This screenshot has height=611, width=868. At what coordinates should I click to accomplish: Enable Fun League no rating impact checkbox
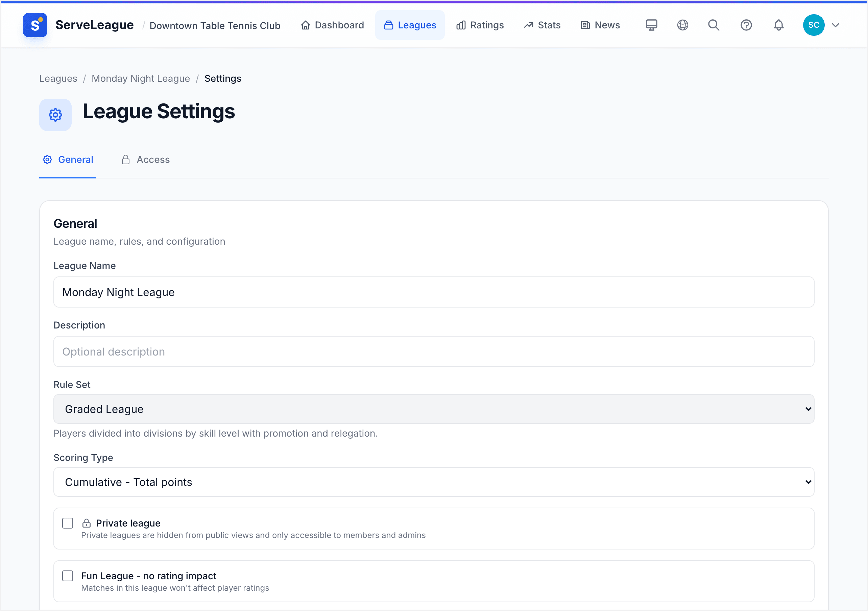coord(68,576)
